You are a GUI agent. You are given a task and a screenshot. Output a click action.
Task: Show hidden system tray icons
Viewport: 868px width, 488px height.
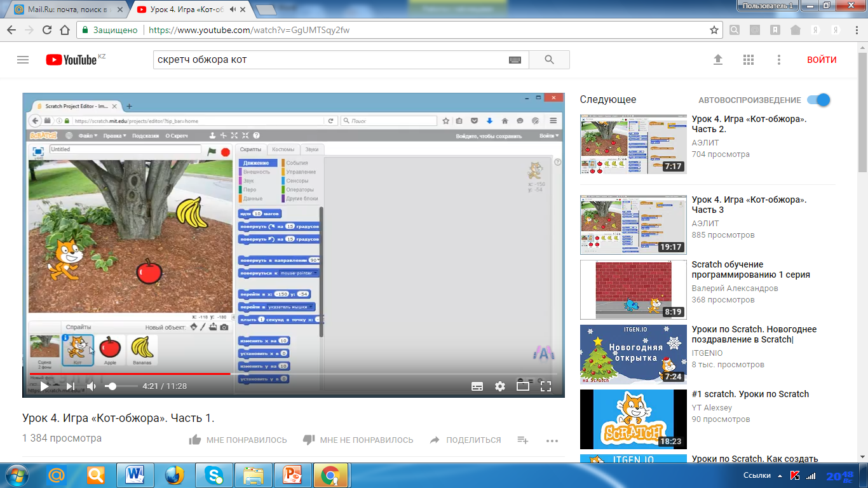[779, 475]
